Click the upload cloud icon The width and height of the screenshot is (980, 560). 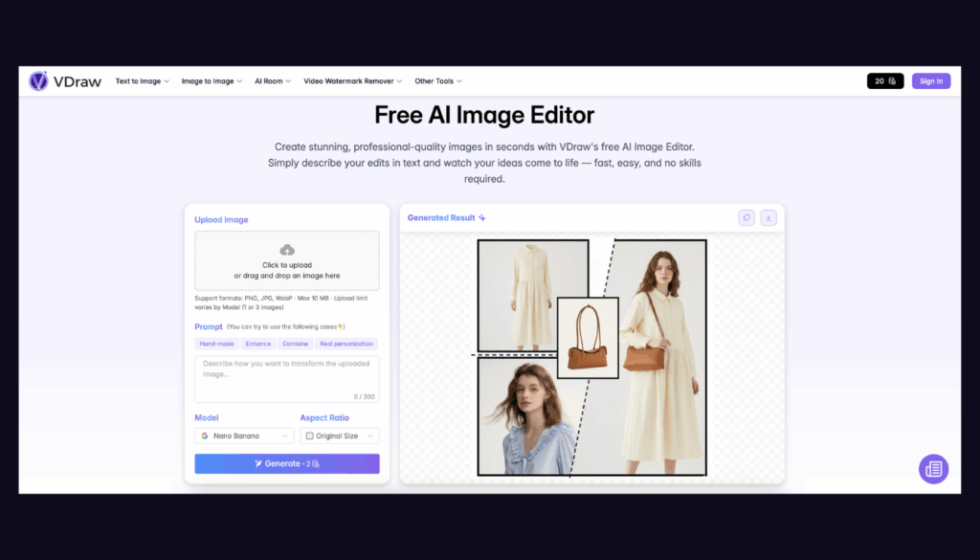pyautogui.click(x=287, y=252)
